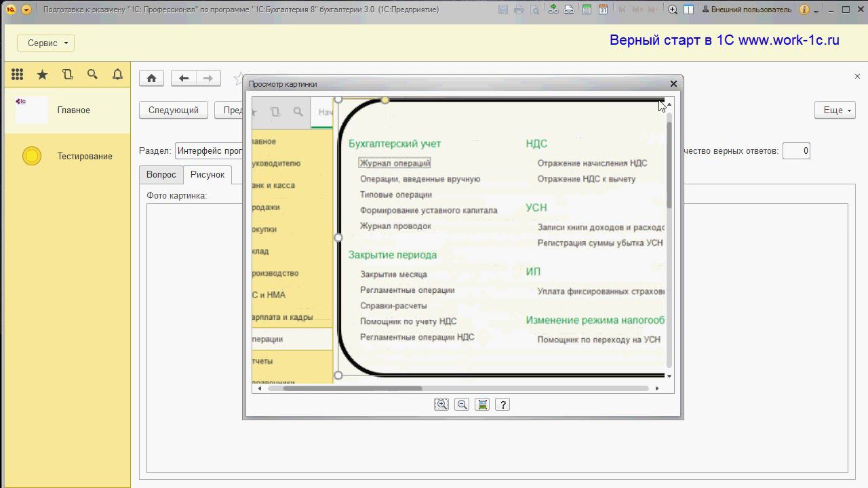Viewport: 868px width, 488px height.
Task: Go to home page button
Action: point(151,78)
